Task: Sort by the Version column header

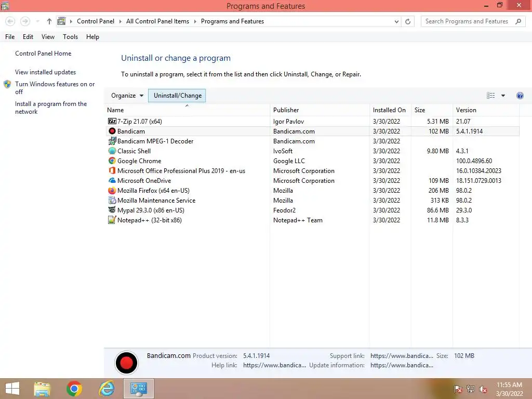Action: 486,110
